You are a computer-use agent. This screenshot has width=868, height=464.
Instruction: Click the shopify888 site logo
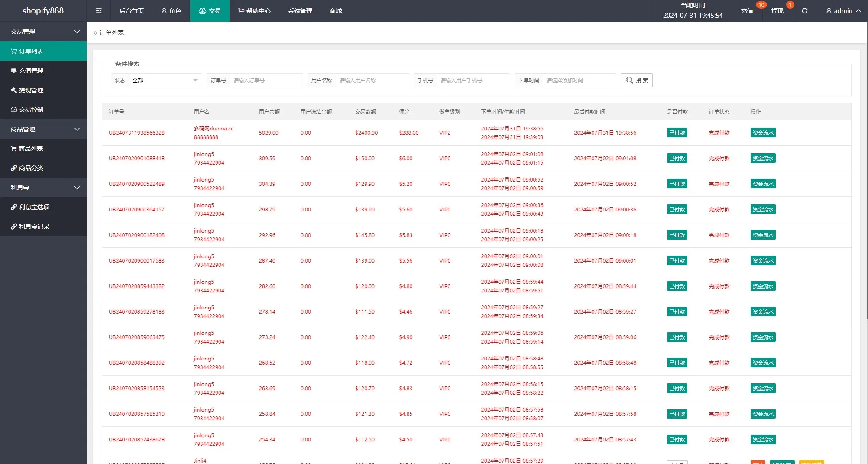(x=43, y=11)
